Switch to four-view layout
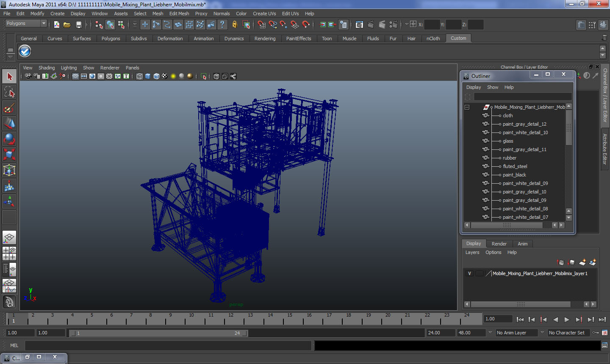The width and height of the screenshot is (610, 364). pyautogui.click(x=9, y=253)
